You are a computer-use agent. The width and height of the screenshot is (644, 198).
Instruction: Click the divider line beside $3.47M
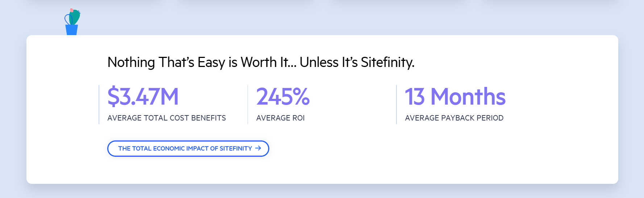(99, 105)
